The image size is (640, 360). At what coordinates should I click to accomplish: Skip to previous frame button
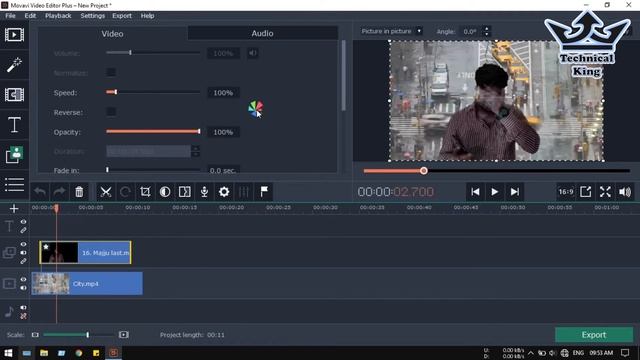tap(475, 191)
